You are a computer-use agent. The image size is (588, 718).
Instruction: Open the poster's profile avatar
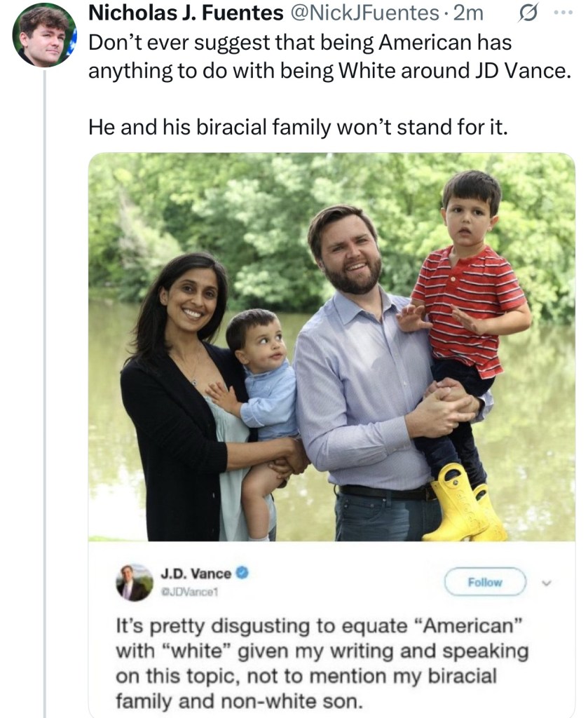click(43, 35)
